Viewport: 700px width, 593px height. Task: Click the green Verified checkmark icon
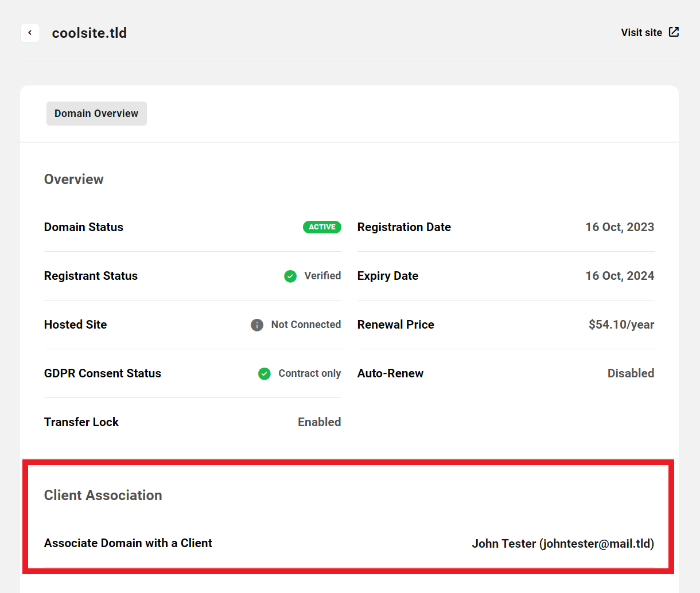(290, 276)
